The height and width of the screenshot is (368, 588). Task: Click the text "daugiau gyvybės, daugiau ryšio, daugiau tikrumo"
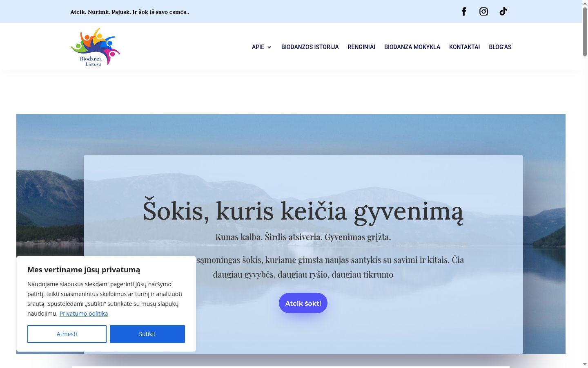(x=303, y=274)
